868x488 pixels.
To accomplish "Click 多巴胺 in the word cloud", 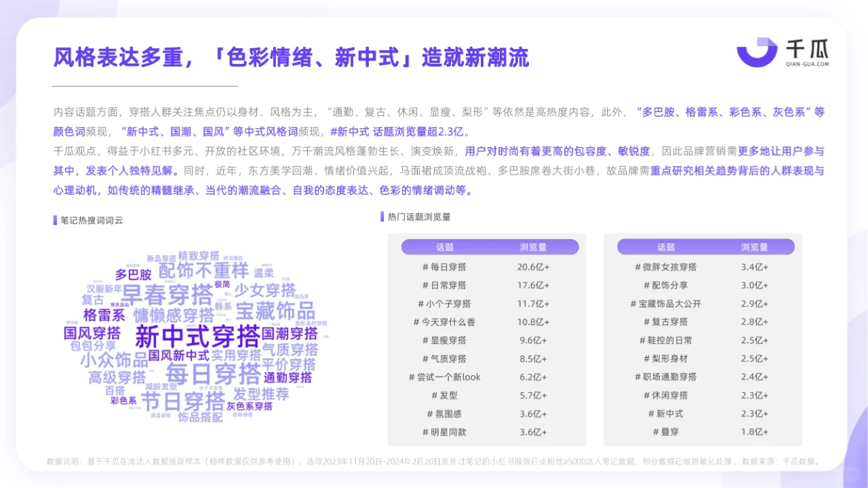I will (x=134, y=275).
